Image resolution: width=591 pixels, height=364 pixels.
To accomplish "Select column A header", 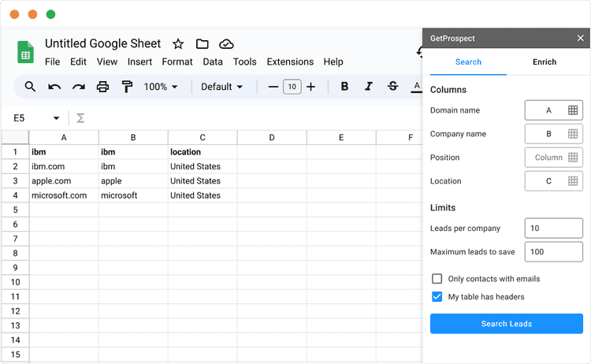I will tap(64, 138).
